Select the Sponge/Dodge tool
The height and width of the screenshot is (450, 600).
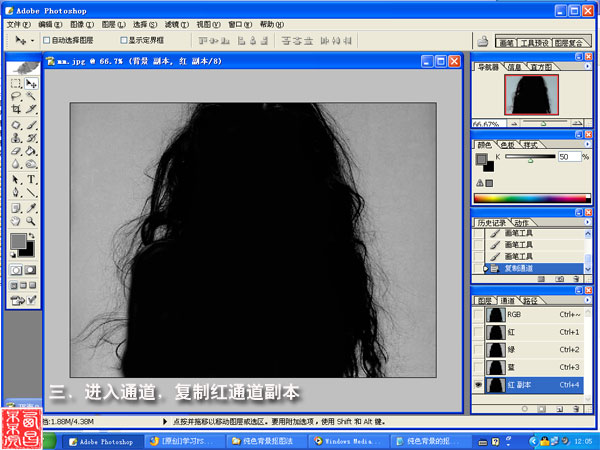coord(31,164)
